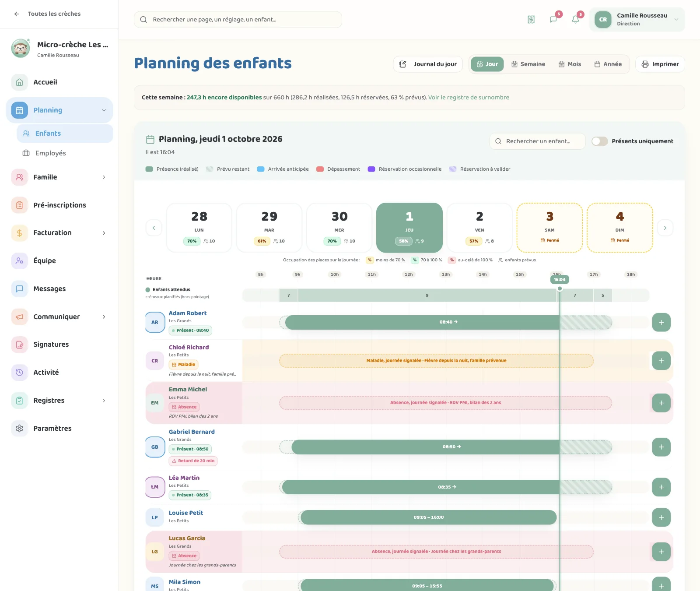700x591 pixels.
Task: Select the Jour view tab
Action: coord(487,64)
